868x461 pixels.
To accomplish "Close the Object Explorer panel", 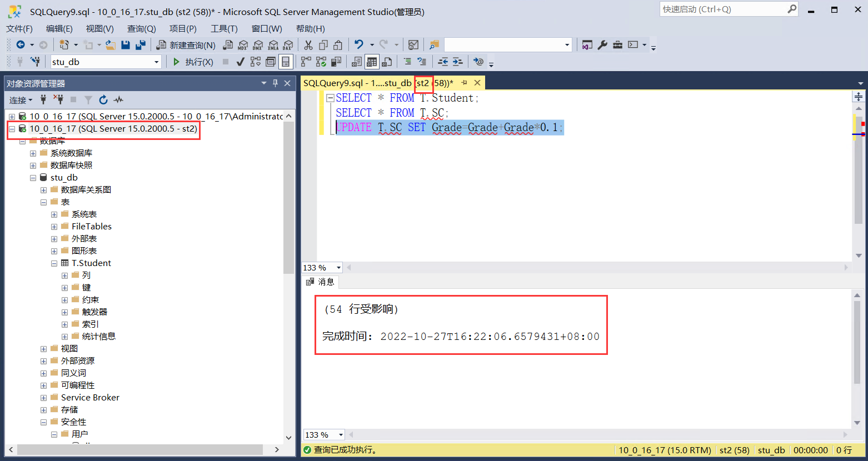I will pos(287,83).
